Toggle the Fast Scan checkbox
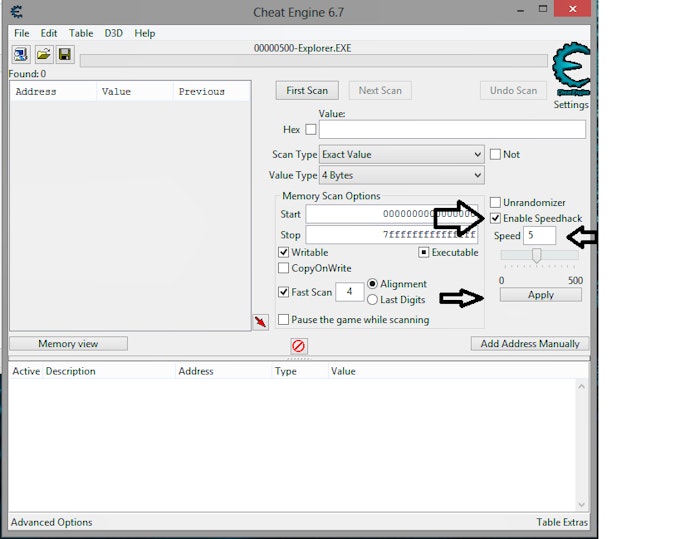680x539 pixels. point(283,292)
